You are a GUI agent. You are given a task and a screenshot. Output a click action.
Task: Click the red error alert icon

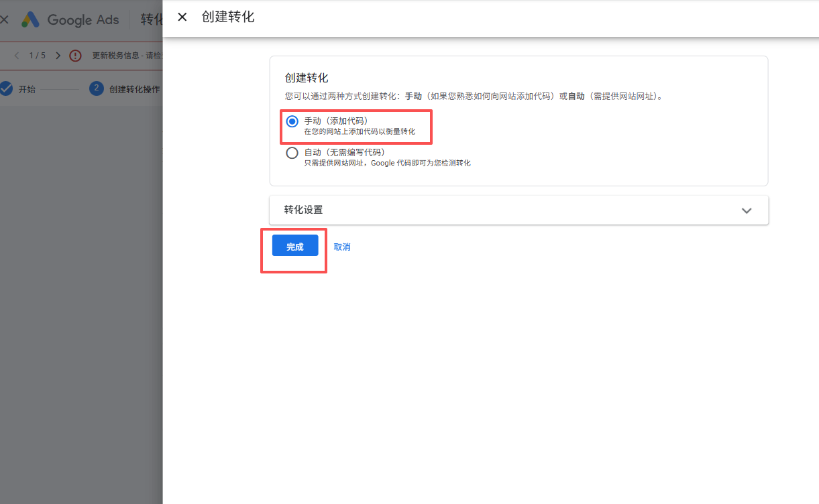[x=75, y=56]
